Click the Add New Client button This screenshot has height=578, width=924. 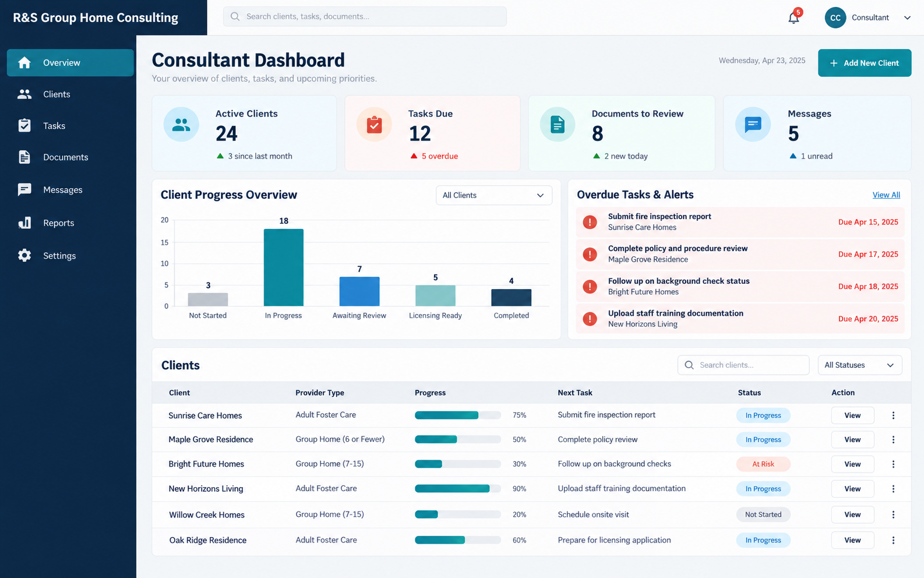(865, 63)
